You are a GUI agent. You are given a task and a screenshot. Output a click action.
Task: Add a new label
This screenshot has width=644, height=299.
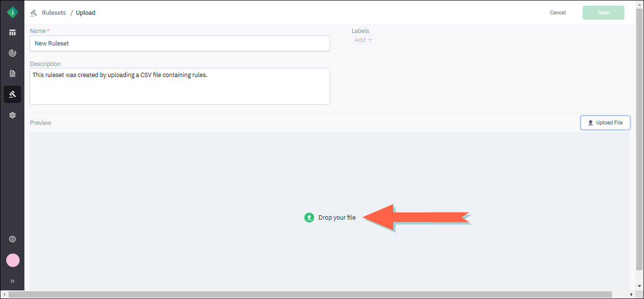(364, 40)
